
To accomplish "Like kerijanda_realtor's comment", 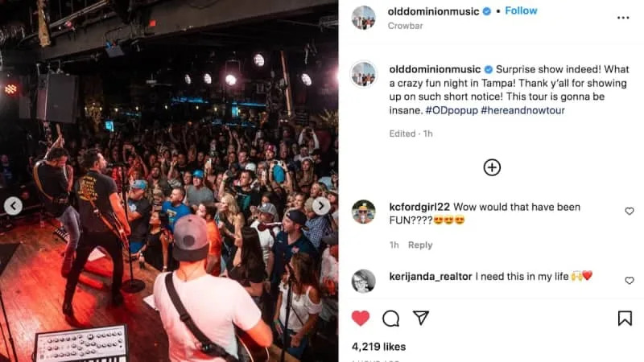I will click(630, 280).
